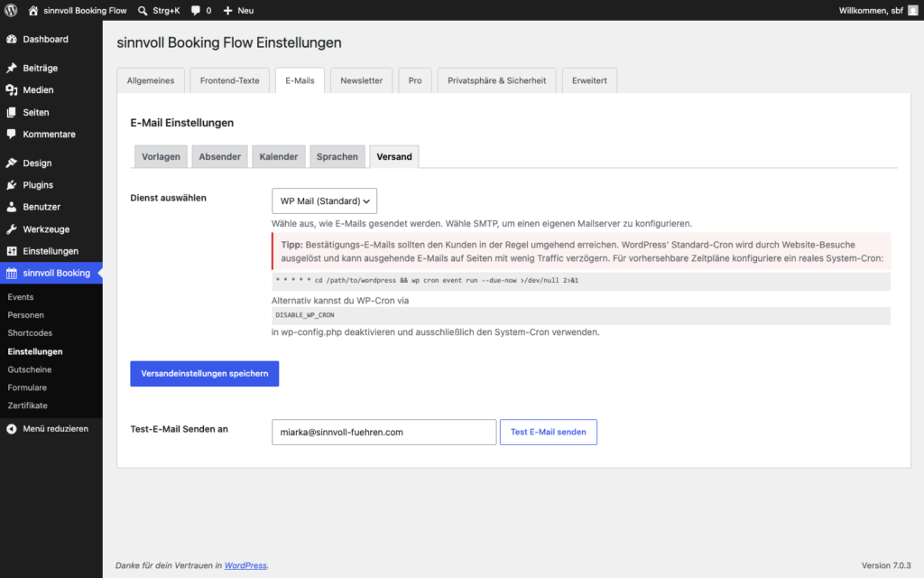Click the plus icon for Neu
The height and width of the screenshot is (578, 924).
(x=228, y=11)
